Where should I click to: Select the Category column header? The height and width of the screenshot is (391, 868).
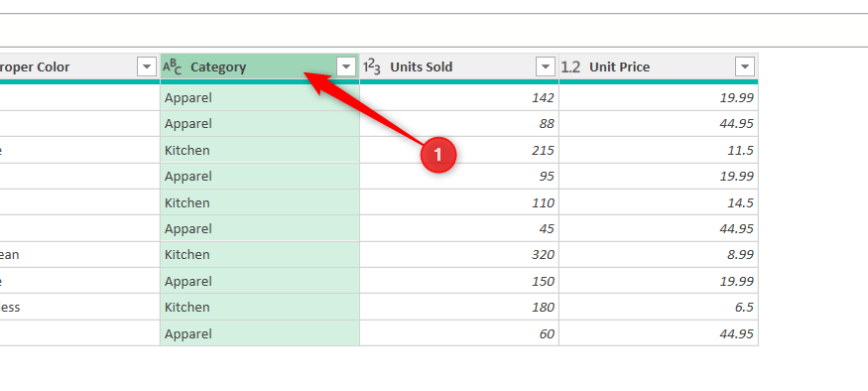[x=260, y=67]
